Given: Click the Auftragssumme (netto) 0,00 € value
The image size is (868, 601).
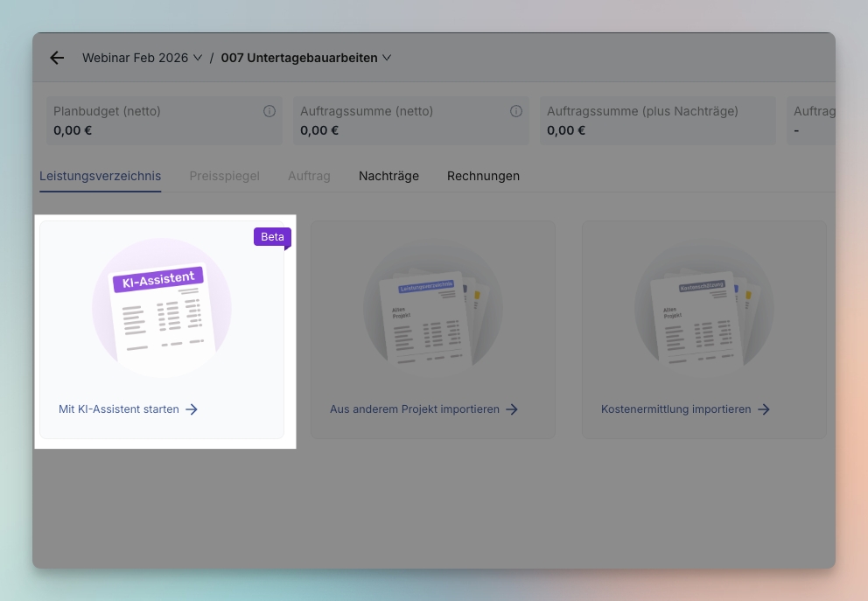Looking at the screenshot, I should (x=319, y=130).
